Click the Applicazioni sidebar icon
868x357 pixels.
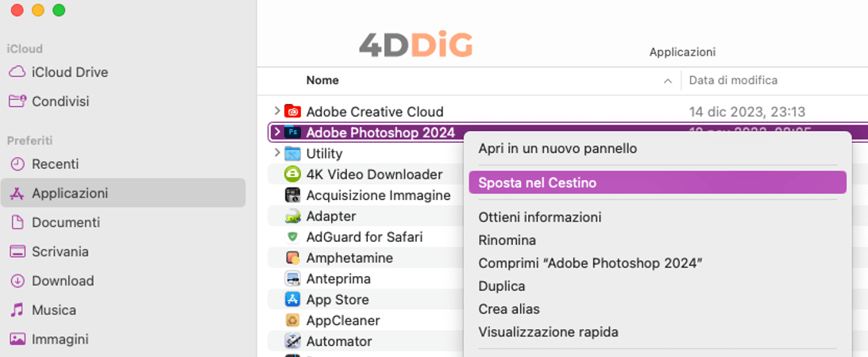point(17,194)
